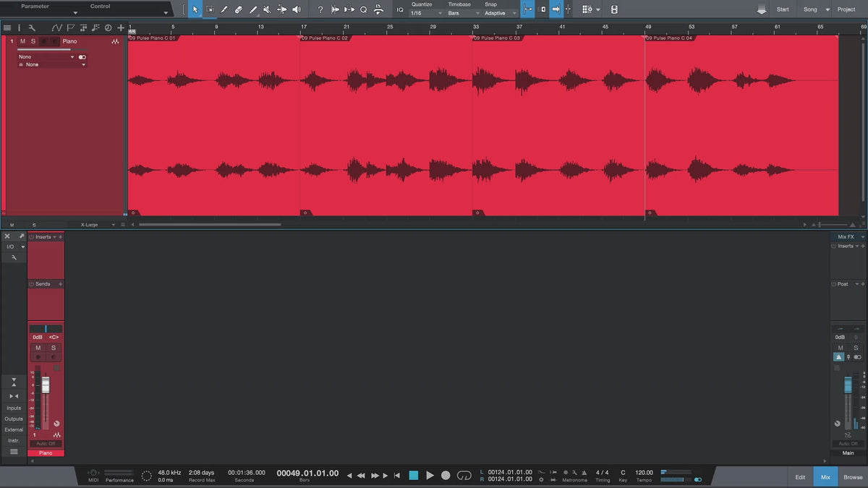The height and width of the screenshot is (488, 868).
Task: Open the marker track flag icon
Action: tap(70, 27)
